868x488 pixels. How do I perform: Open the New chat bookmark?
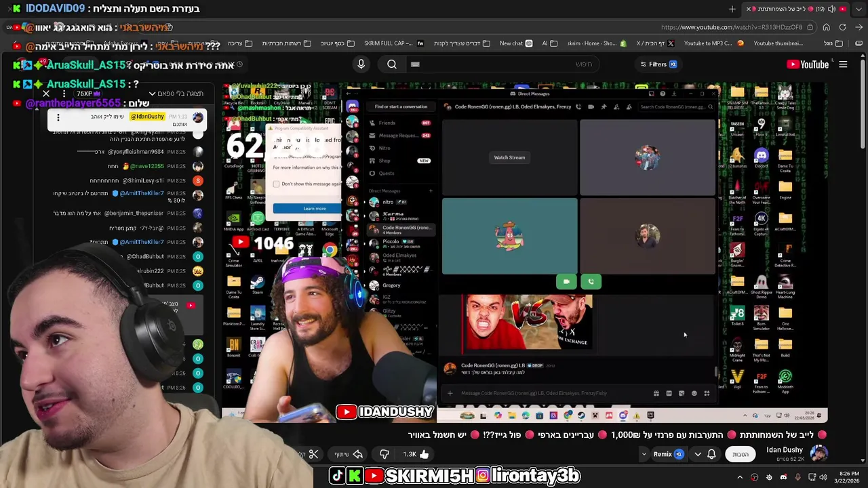click(x=516, y=43)
